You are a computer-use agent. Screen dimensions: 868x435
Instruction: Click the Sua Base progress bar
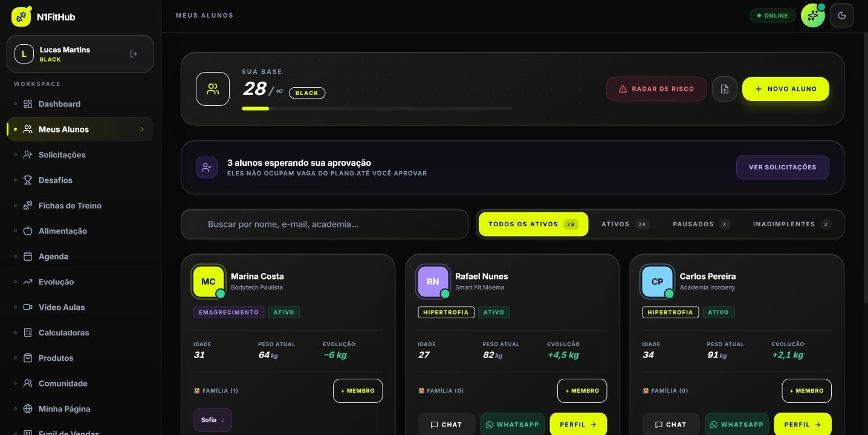[x=377, y=109]
